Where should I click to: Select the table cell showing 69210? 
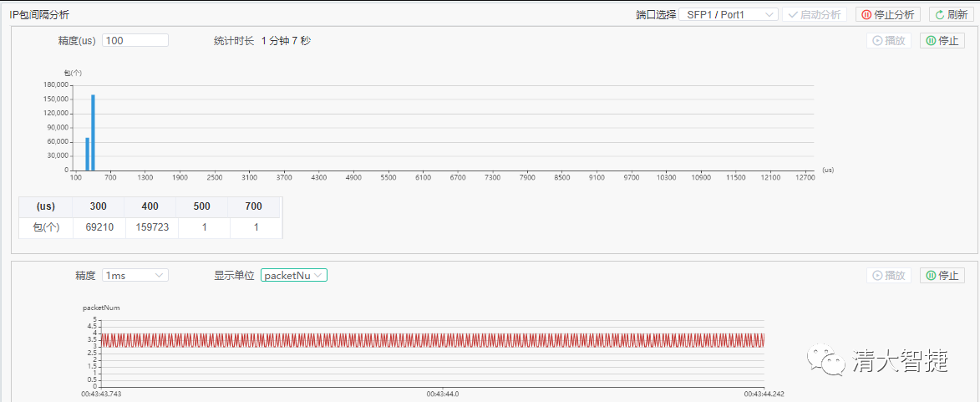coord(98,228)
